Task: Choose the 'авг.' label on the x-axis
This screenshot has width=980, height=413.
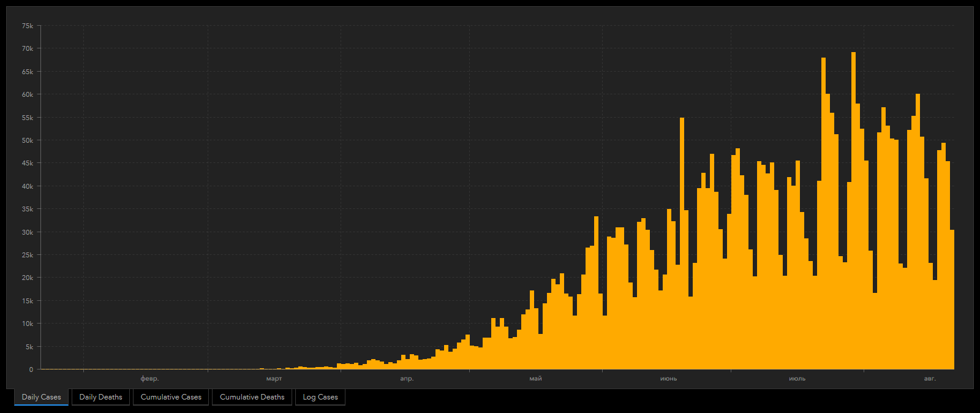Action: (x=930, y=379)
